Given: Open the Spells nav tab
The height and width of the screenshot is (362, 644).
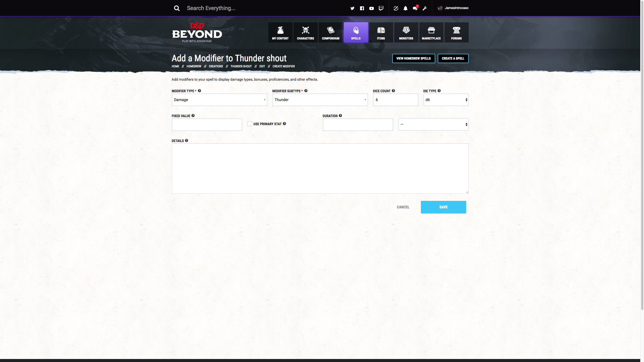Looking at the screenshot, I should click(x=356, y=32).
